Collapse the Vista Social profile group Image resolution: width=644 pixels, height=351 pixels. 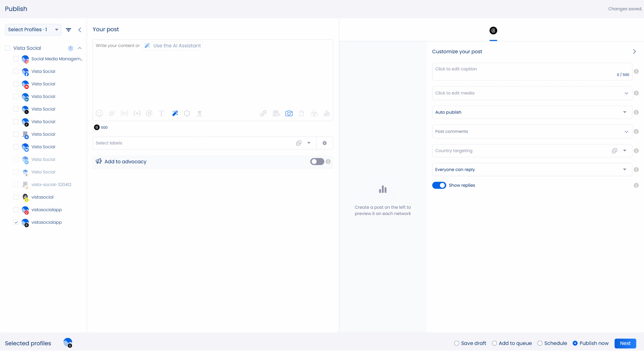(80, 48)
